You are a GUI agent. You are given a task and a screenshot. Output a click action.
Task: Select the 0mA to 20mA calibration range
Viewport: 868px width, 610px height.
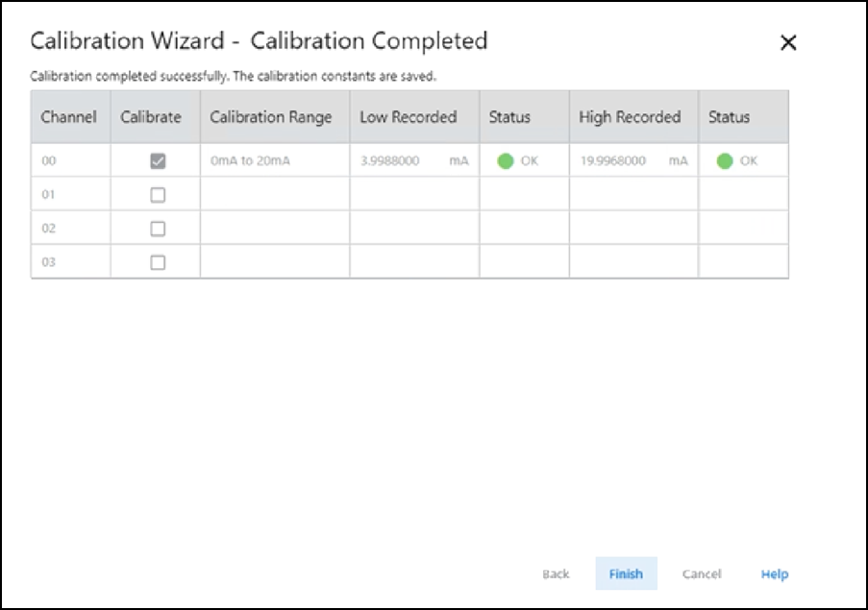pos(250,161)
